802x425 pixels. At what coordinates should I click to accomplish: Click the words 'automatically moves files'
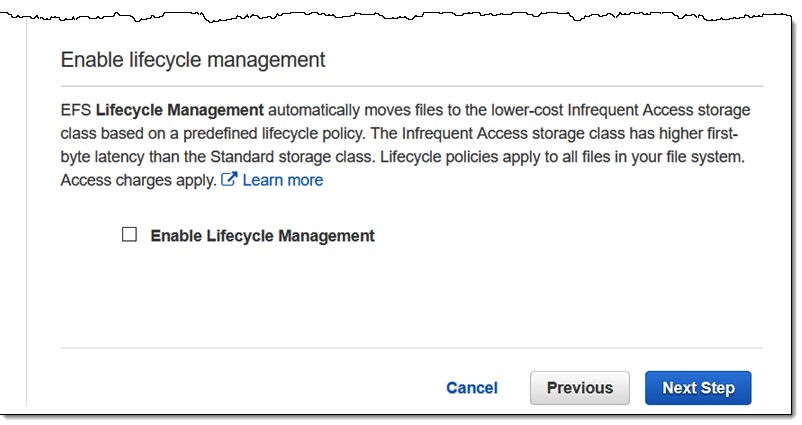(x=362, y=109)
